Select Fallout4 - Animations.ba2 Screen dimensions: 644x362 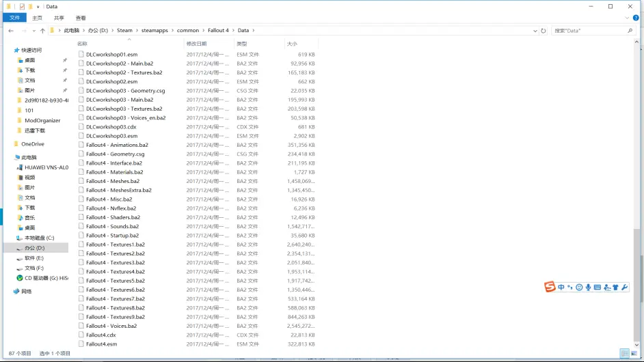click(117, 145)
